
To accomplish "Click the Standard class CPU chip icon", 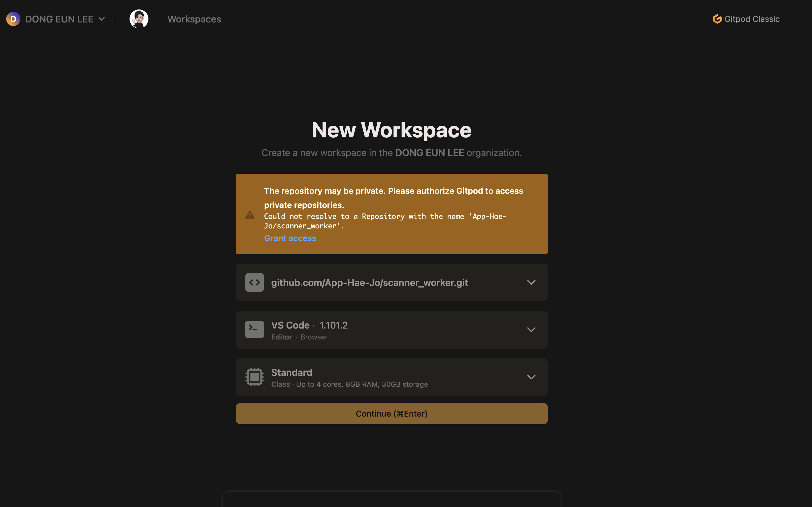I will 254,377.
